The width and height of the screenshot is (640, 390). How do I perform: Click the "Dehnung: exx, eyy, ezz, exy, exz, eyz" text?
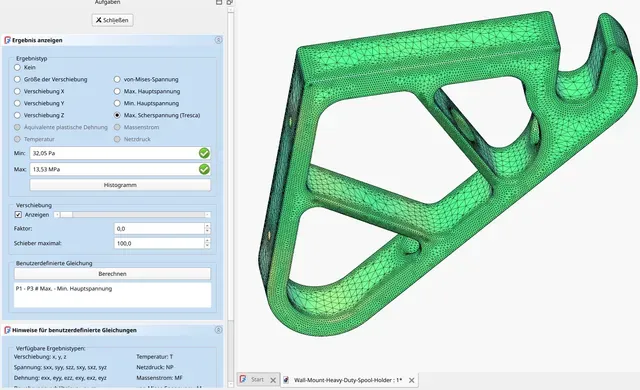point(60,378)
